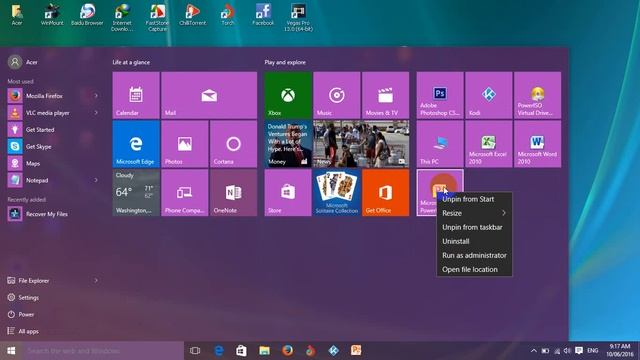640x360 pixels.
Task: Open PowerISO Virtual Drive tile
Action: (538, 96)
